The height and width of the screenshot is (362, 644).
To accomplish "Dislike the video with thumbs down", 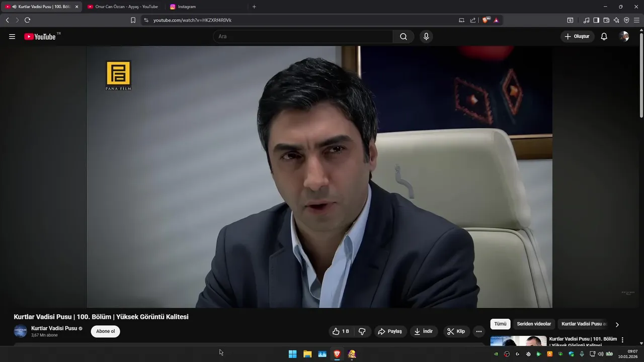I will (362, 331).
